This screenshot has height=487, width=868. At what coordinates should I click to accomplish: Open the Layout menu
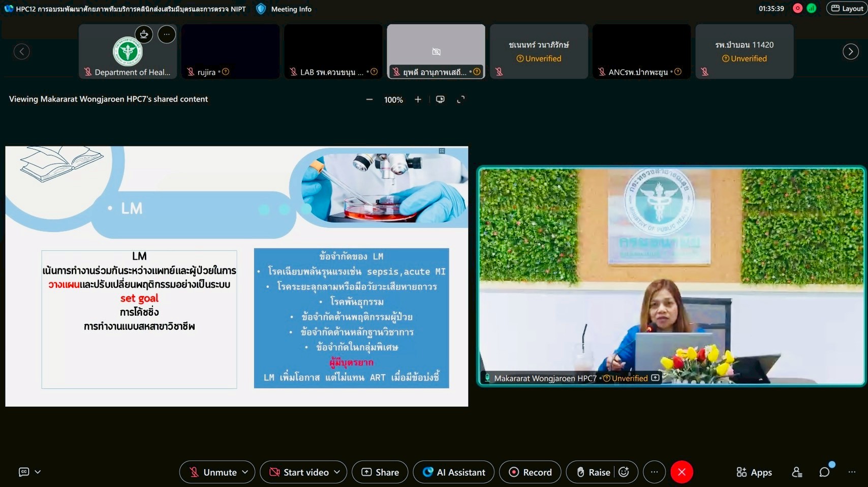coord(847,9)
